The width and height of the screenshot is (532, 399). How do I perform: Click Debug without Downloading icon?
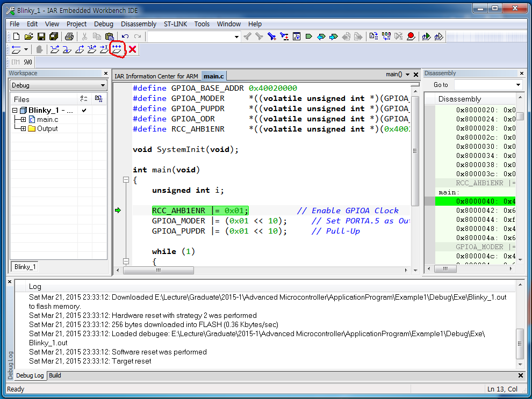click(x=438, y=37)
